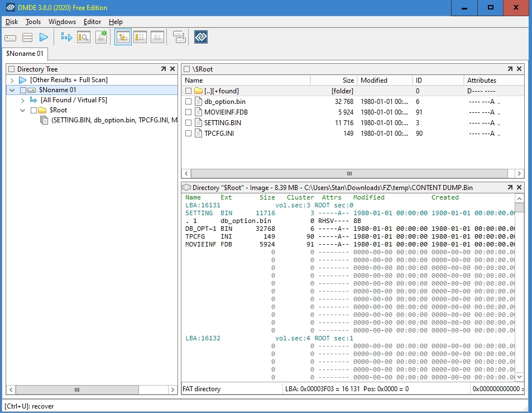Tick the Directory Tree header checkbox
Viewport: 532px width, 413px height.
click(x=12, y=69)
